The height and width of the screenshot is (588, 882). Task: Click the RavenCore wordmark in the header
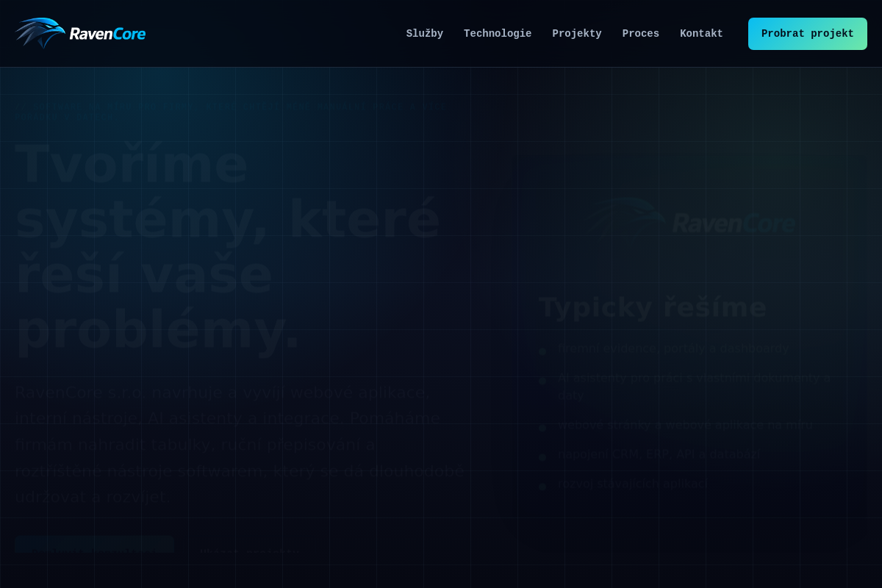coord(107,34)
